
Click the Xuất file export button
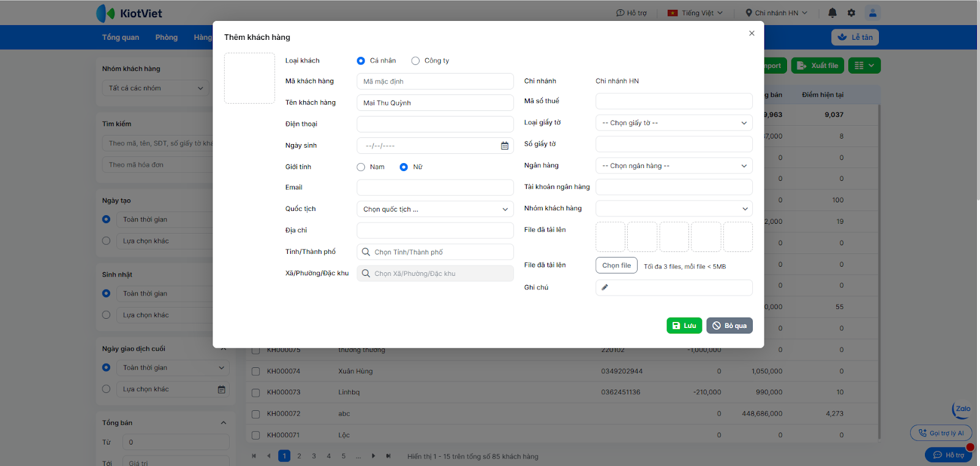(x=818, y=66)
